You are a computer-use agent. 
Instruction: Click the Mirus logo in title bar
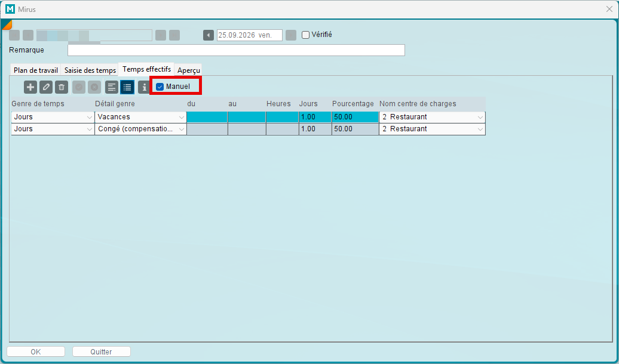[10, 9]
